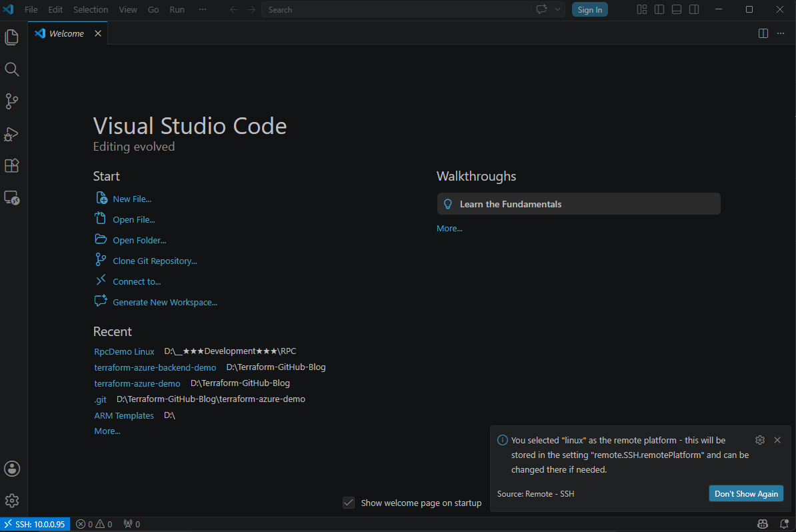Go back with the left arrow
The image size is (796, 532).
(x=234, y=9)
